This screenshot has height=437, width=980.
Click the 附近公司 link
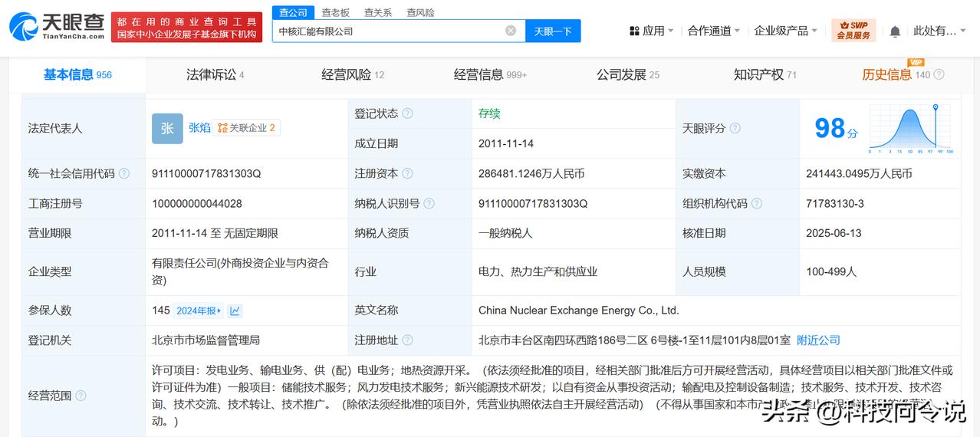818,340
